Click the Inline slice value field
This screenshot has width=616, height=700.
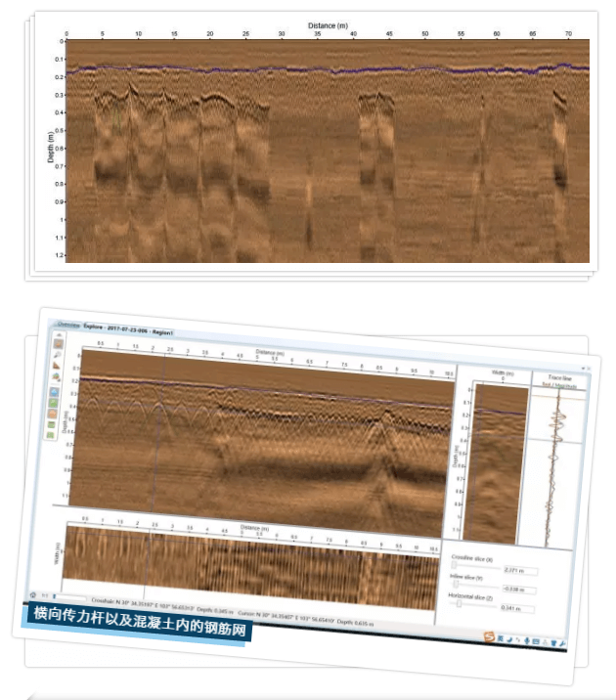[x=517, y=590]
